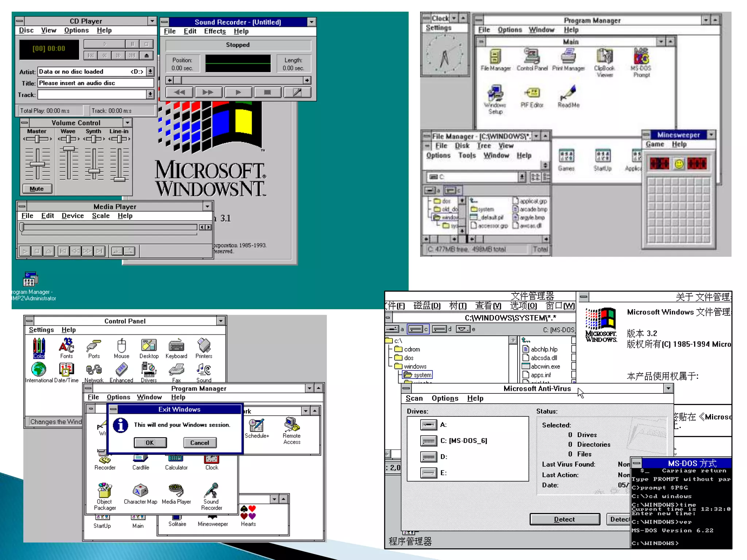Image resolution: width=747 pixels, height=560 pixels.
Task: Open the Track dropdown in CD Player
Action: point(150,95)
